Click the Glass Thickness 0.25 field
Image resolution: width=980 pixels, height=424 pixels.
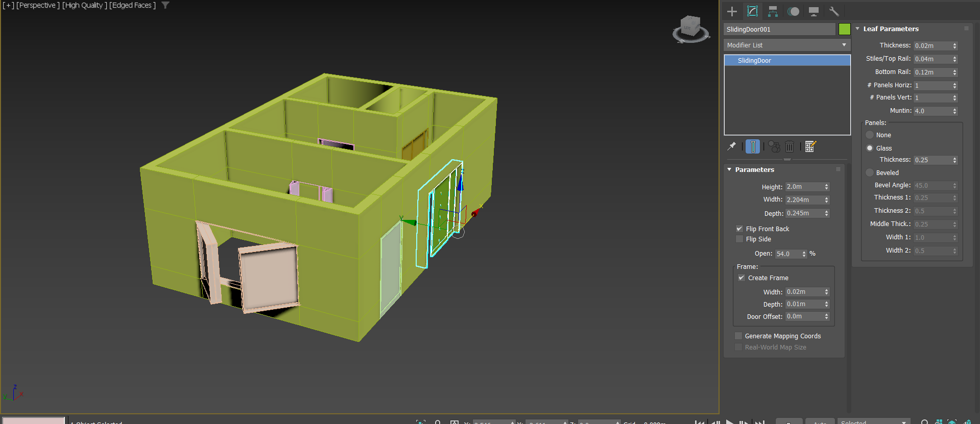(933, 160)
